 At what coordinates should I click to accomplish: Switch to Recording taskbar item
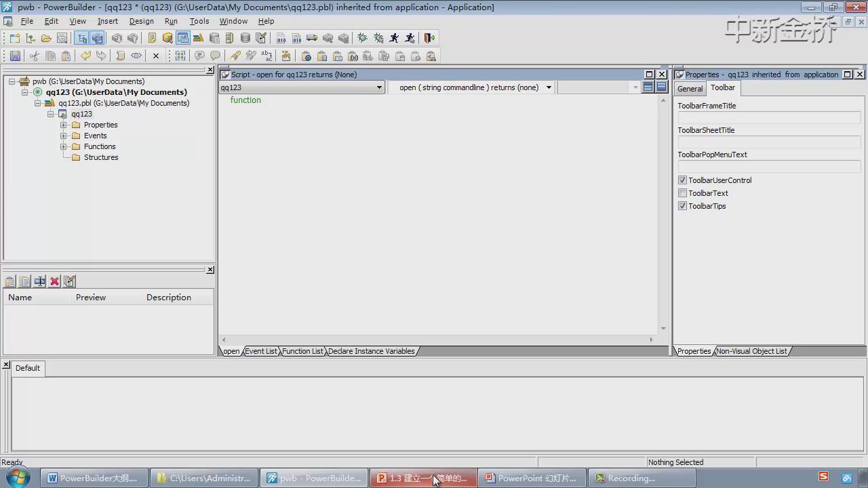[x=642, y=478]
